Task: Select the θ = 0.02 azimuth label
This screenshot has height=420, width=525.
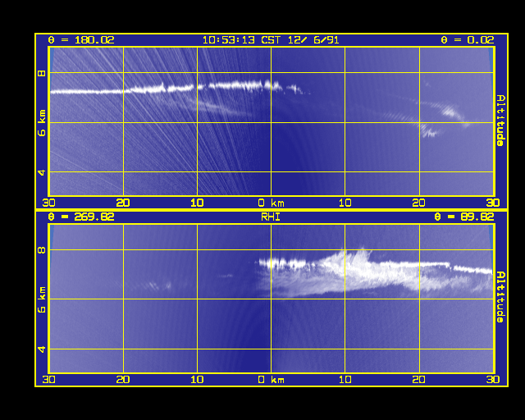Action: click(468, 40)
